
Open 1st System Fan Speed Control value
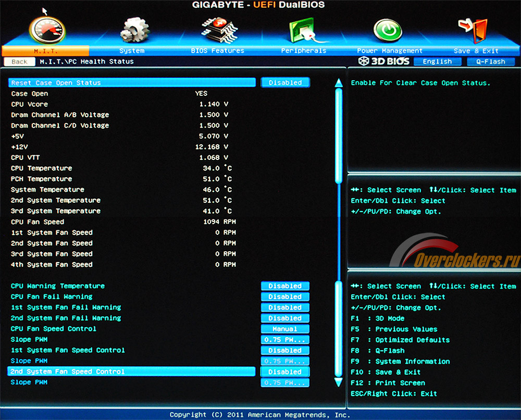(x=285, y=350)
